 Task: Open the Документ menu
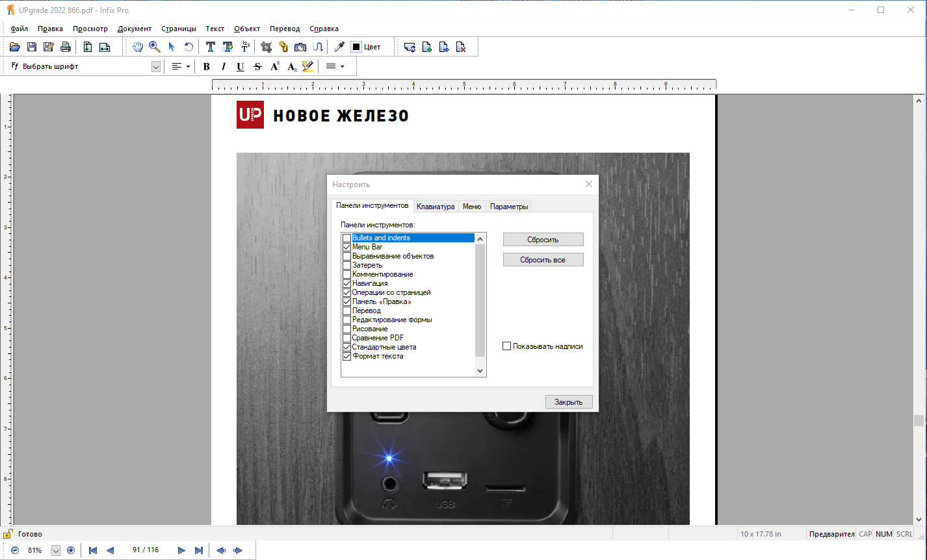point(134,29)
